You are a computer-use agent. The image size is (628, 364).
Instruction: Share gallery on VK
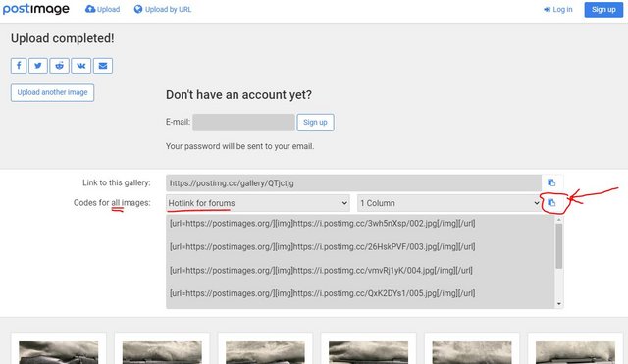tap(80, 66)
